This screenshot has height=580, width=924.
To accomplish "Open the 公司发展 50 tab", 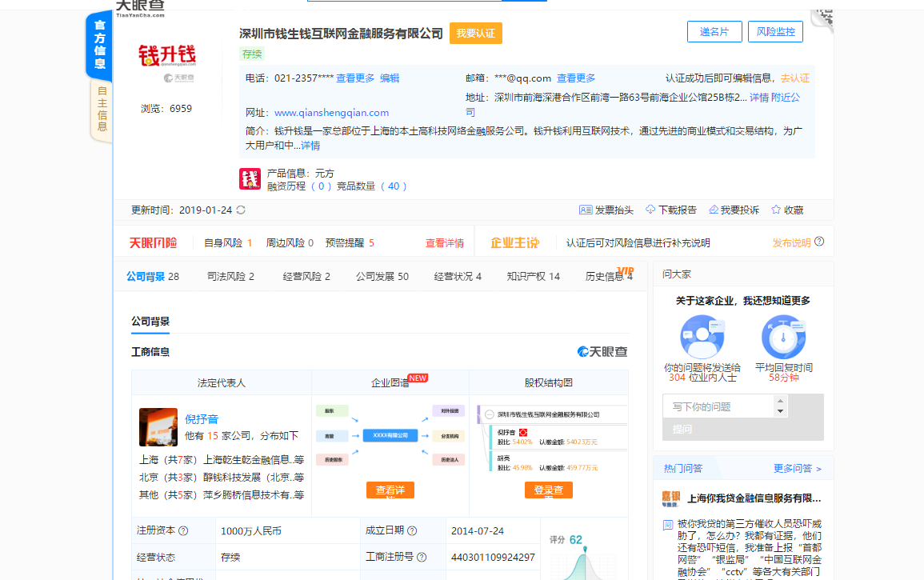I will point(382,277).
